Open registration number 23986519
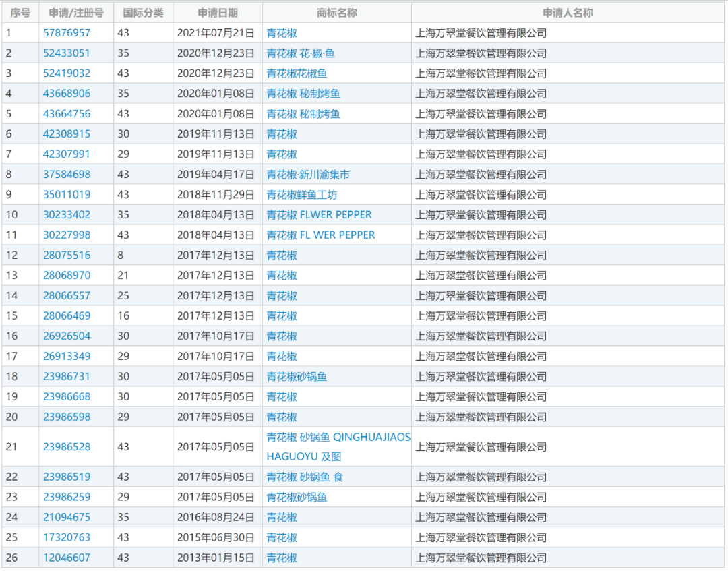 point(66,477)
